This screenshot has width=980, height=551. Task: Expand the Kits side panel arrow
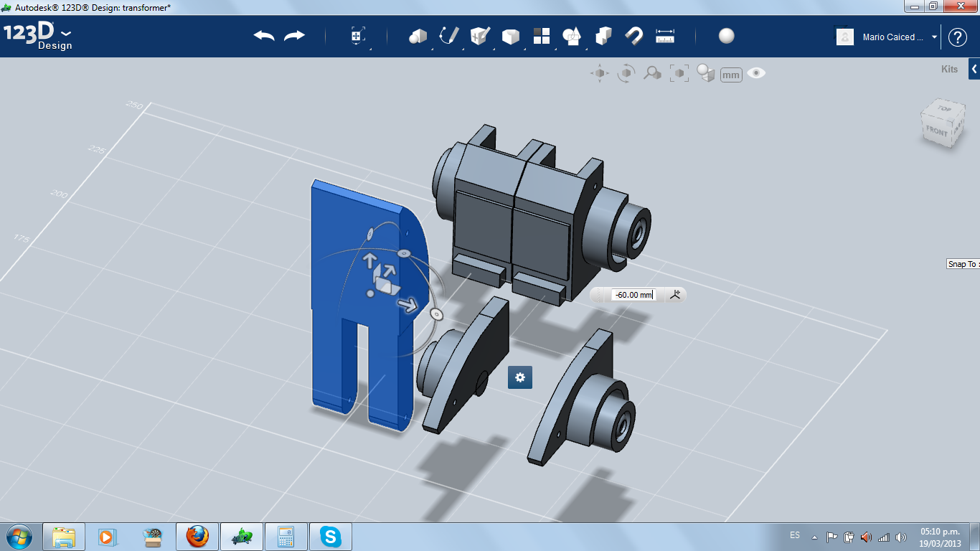tap(974, 69)
